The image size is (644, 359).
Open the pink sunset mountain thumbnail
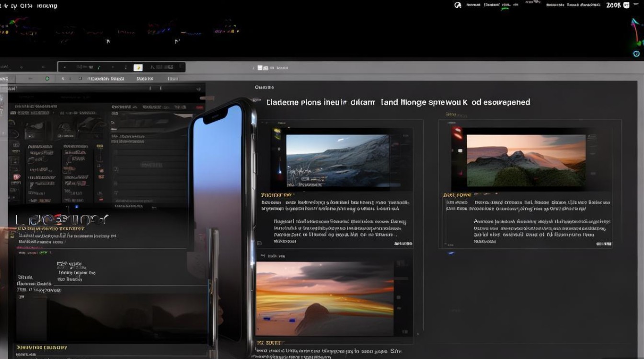(526, 160)
